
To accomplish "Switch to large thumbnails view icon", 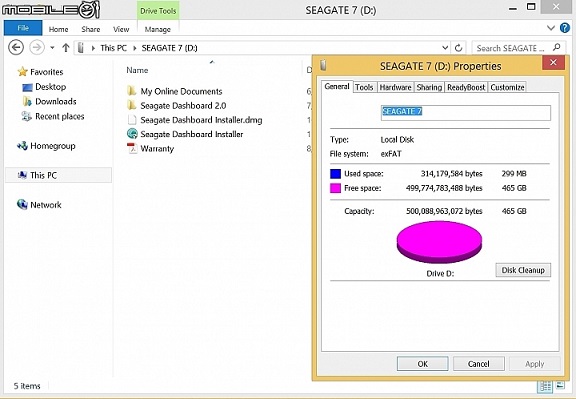I will pyautogui.click(x=561, y=386).
